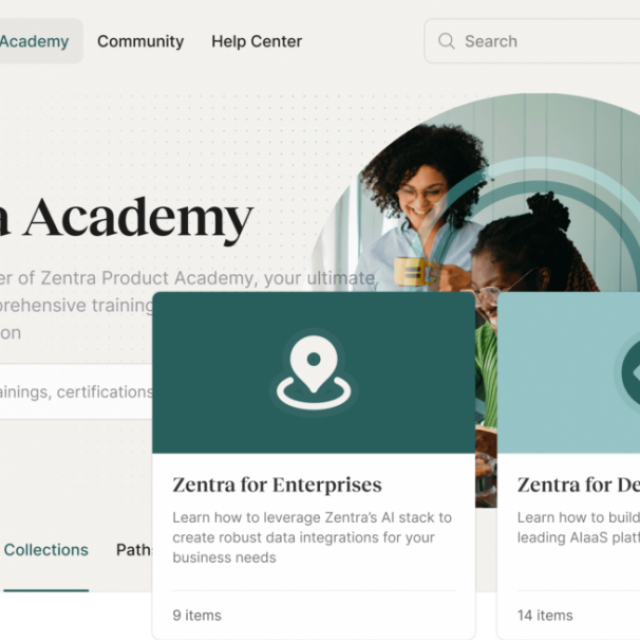Focus the top Search input field
This screenshot has height=640, width=640.
coord(532,41)
